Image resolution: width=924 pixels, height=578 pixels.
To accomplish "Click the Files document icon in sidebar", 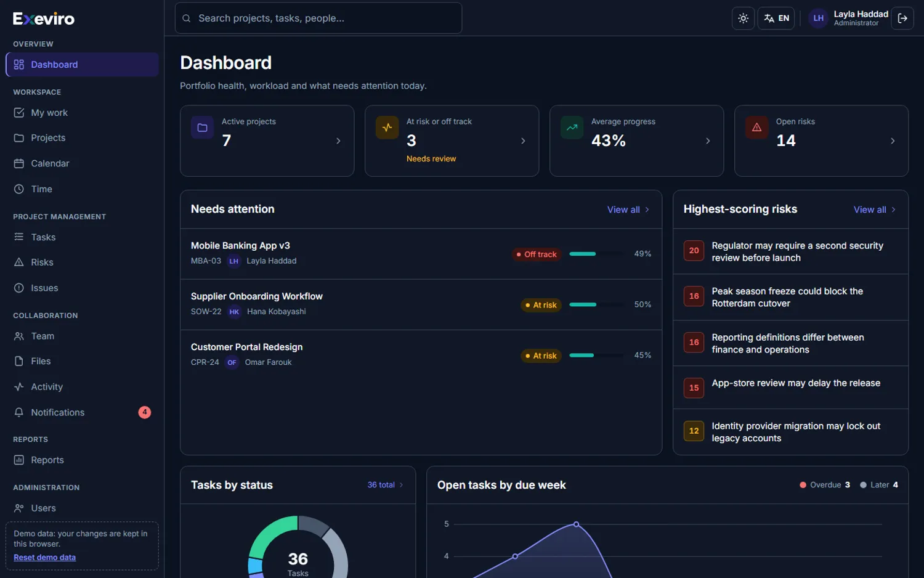I will click(x=19, y=361).
